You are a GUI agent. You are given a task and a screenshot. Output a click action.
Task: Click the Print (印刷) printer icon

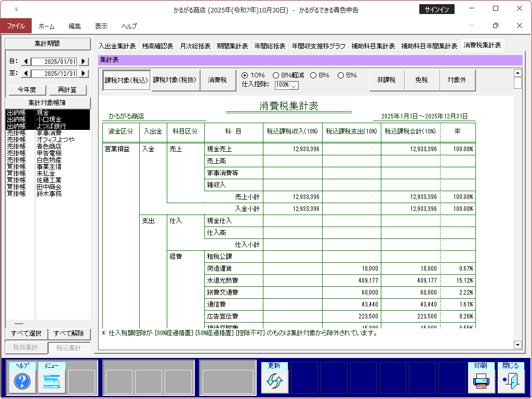pyautogui.click(x=481, y=382)
